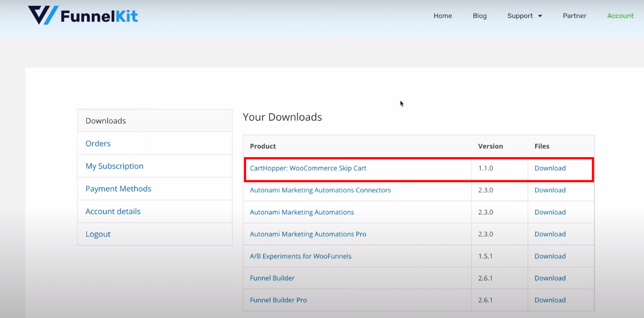
Task: Click the Funnel Builder product link
Action: [x=272, y=278]
